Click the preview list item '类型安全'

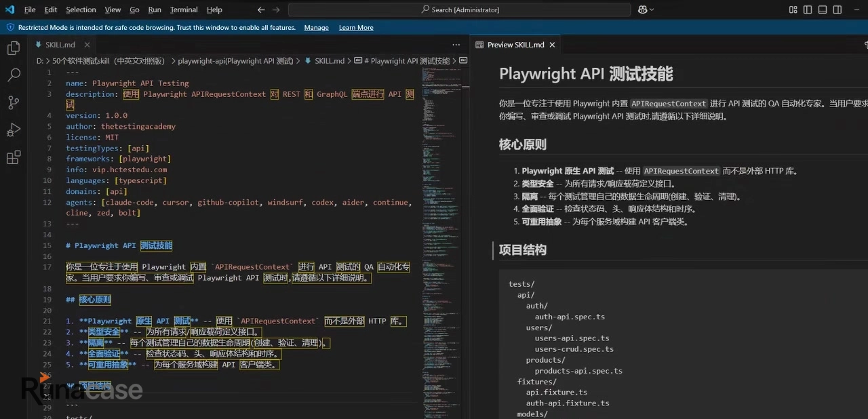tap(538, 184)
